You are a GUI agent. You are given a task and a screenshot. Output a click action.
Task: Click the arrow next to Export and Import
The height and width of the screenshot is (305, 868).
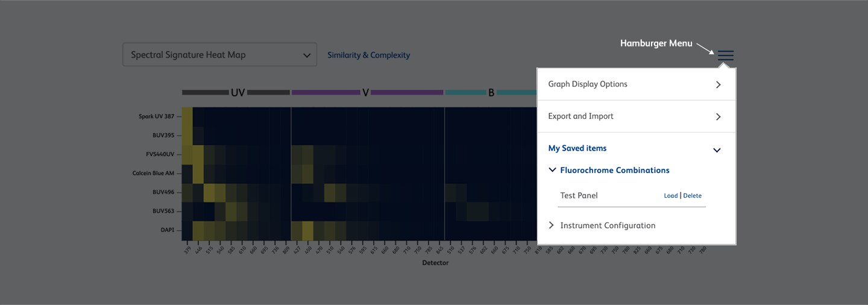(718, 117)
